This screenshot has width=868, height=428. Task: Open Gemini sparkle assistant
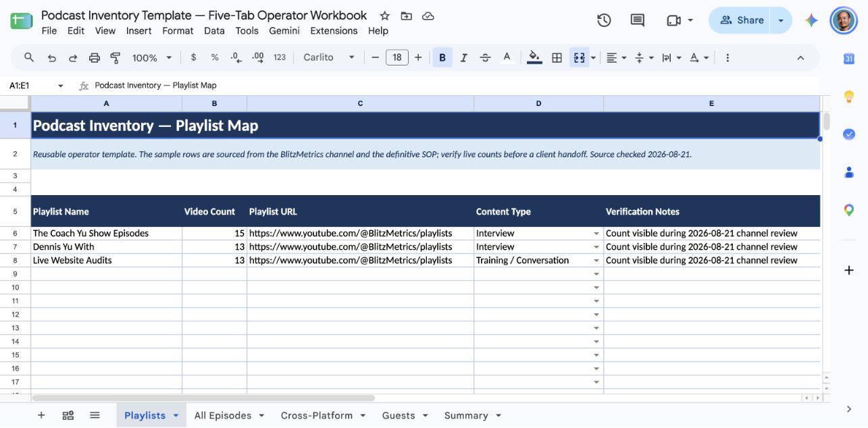(812, 20)
